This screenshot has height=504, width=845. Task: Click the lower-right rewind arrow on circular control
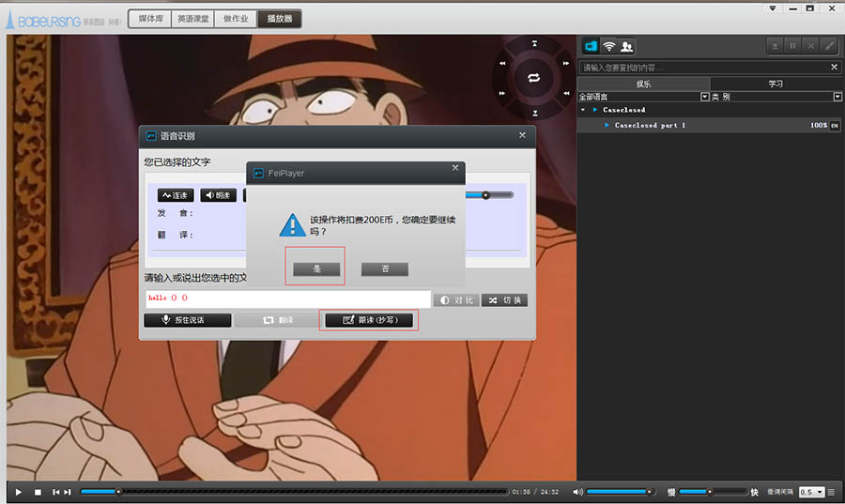click(x=566, y=93)
